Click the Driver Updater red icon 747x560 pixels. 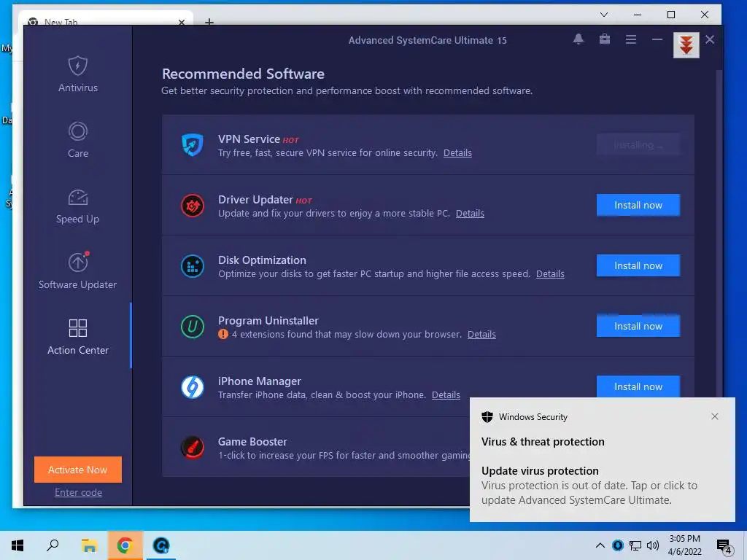point(193,205)
